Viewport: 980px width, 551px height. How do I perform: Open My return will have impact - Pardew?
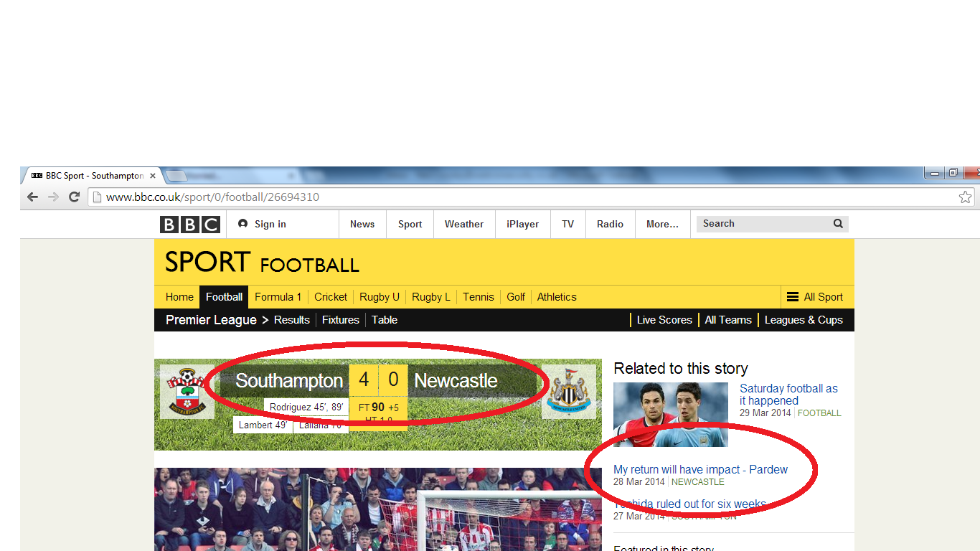click(x=700, y=469)
